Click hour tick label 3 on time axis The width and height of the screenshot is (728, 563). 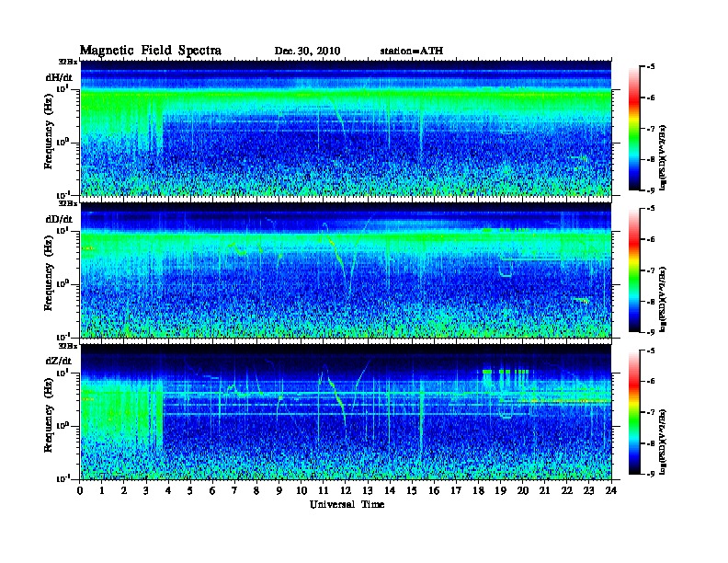(x=146, y=490)
